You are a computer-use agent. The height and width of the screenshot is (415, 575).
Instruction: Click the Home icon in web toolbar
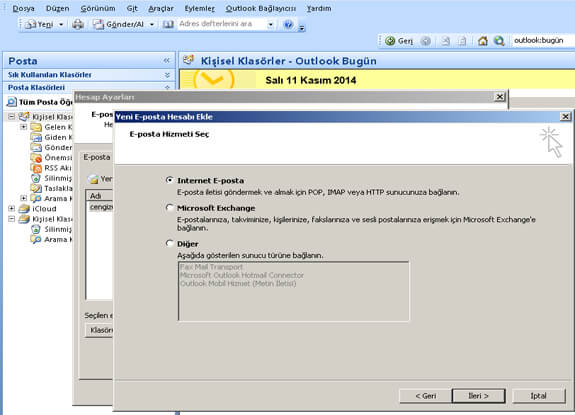click(483, 41)
